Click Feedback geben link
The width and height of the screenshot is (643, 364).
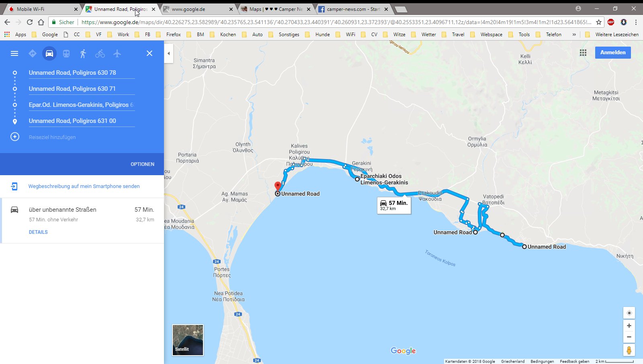(x=574, y=361)
